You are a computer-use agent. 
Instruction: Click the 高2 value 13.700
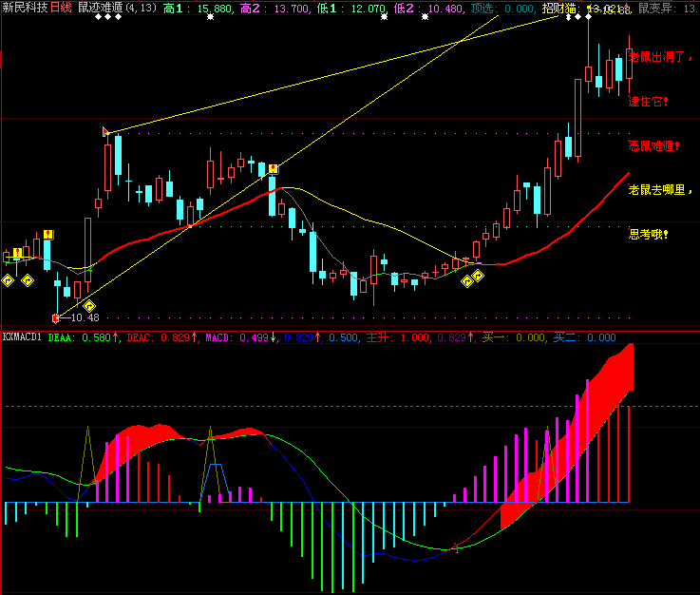pos(291,9)
